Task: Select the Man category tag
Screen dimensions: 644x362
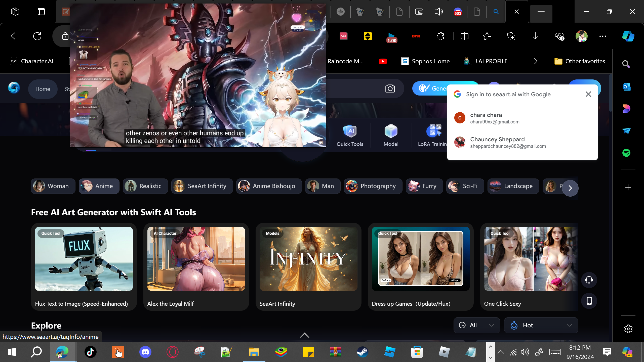Action: (323, 186)
